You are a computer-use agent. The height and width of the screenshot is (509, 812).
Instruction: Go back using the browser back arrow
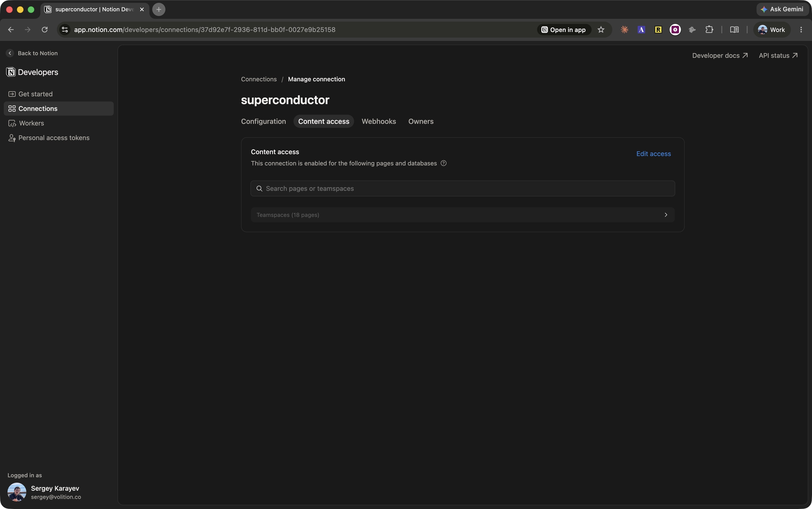(x=11, y=30)
